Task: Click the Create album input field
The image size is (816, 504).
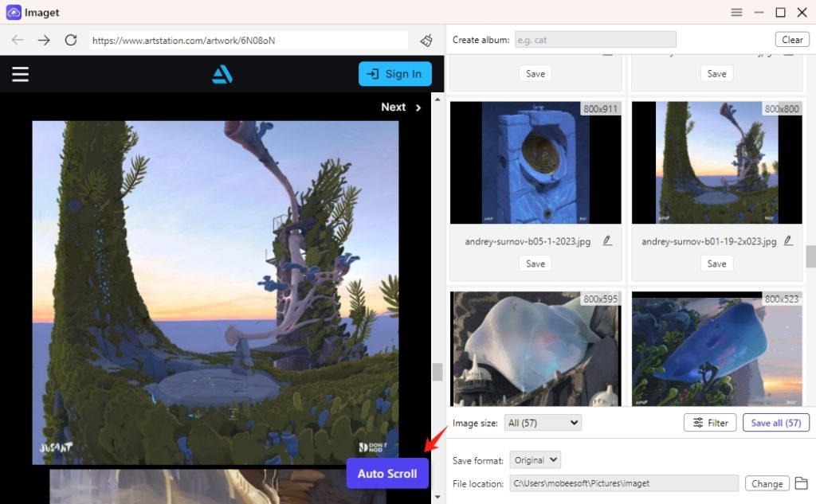Action: [x=595, y=38]
